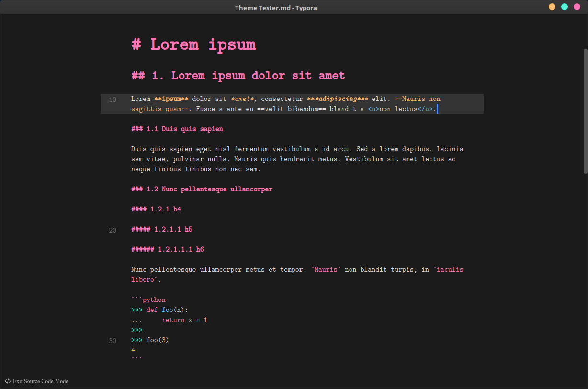Click the strikethrough 'Mauris non' text
Viewport: 588px width, 389px height.
coord(421,99)
